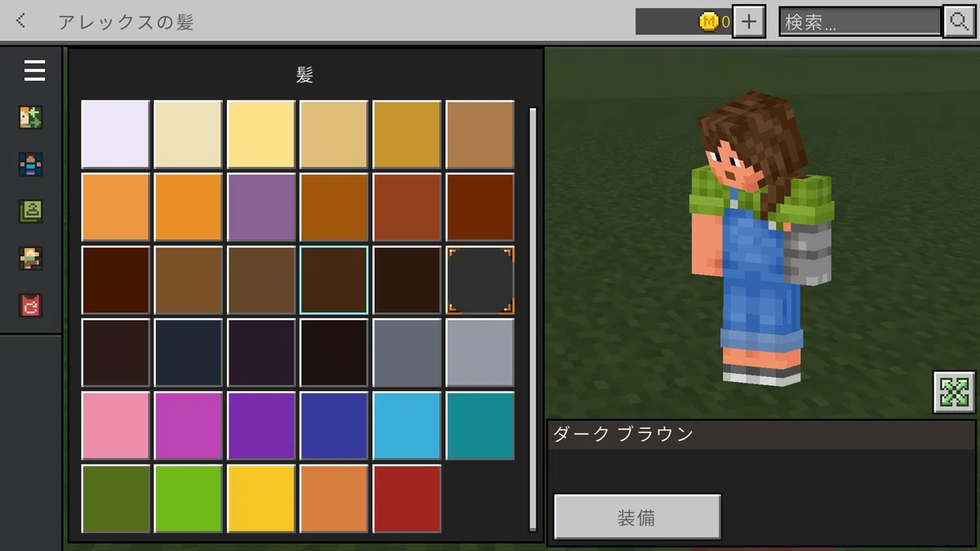The image size is (980, 551).
Task: Pick the sky blue hair swatch
Action: [x=407, y=426]
